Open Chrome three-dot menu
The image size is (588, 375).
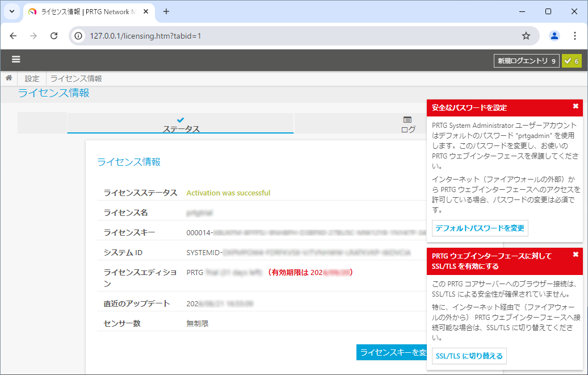coord(574,36)
